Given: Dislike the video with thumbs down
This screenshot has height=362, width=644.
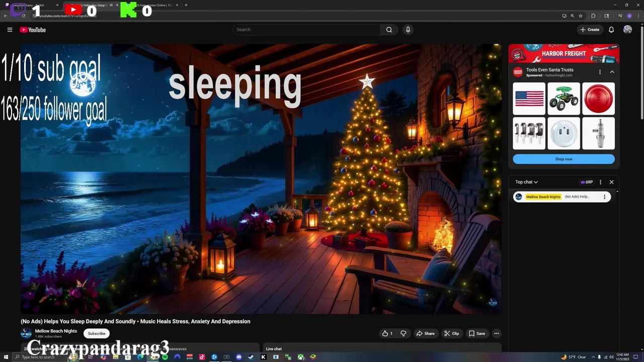Looking at the screenshot, I should pos(404,333).
